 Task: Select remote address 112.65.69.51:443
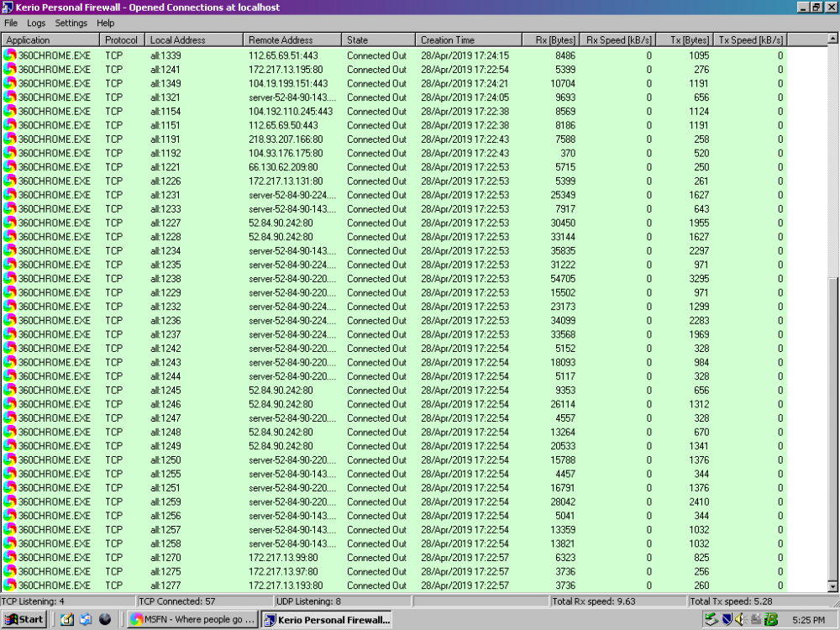coord(283,55)
